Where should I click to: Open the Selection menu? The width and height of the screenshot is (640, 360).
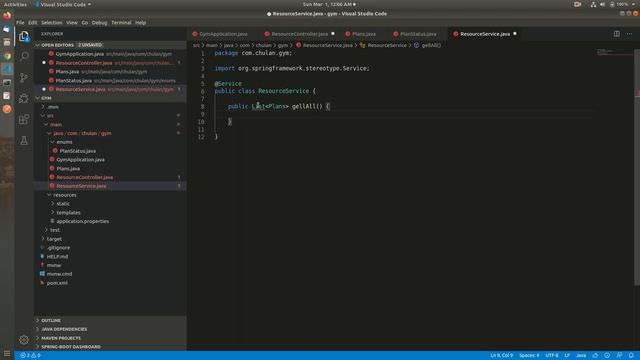(51, 23)
